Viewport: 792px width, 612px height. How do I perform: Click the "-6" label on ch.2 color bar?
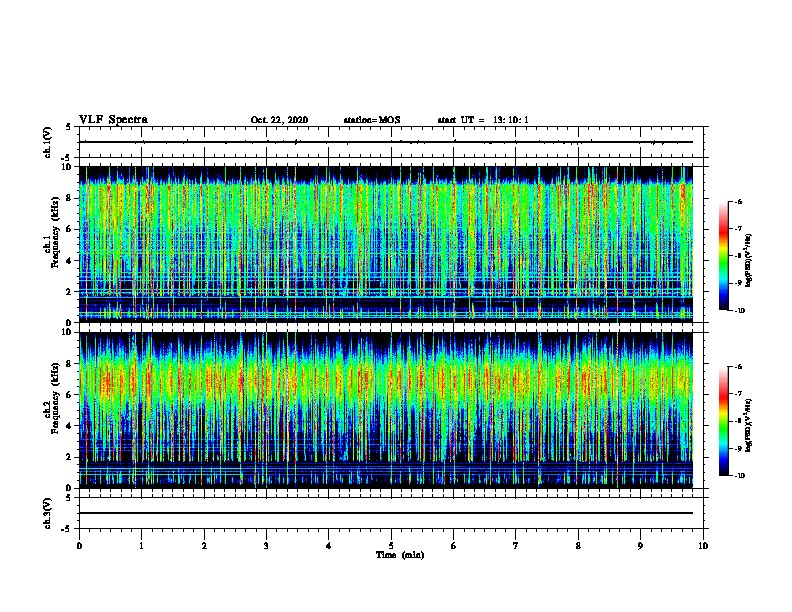tap(738, 367)
